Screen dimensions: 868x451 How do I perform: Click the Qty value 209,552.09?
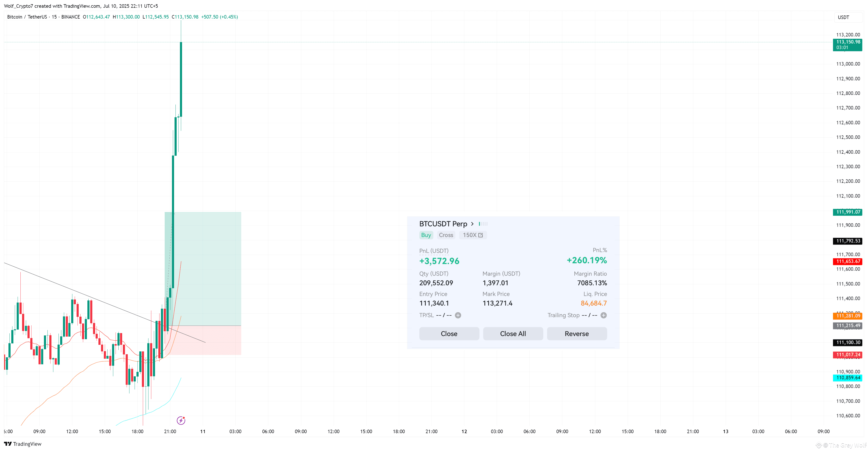point(436,283)
